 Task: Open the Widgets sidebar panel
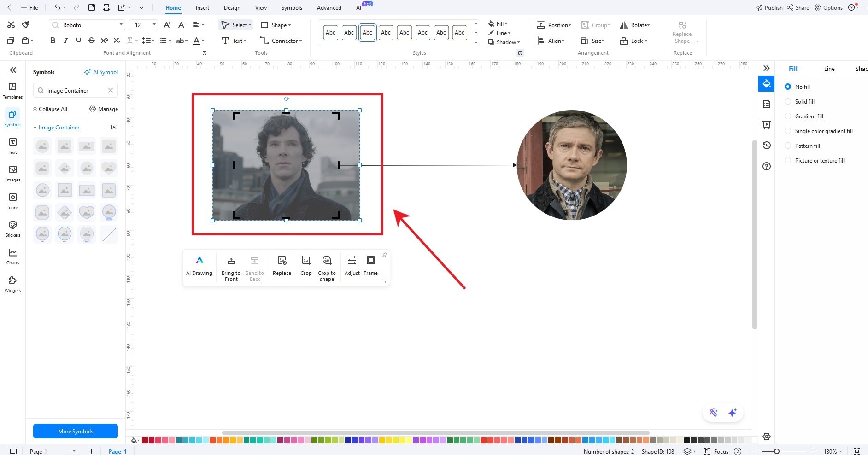pyautogui.click(x=12, y=284)
